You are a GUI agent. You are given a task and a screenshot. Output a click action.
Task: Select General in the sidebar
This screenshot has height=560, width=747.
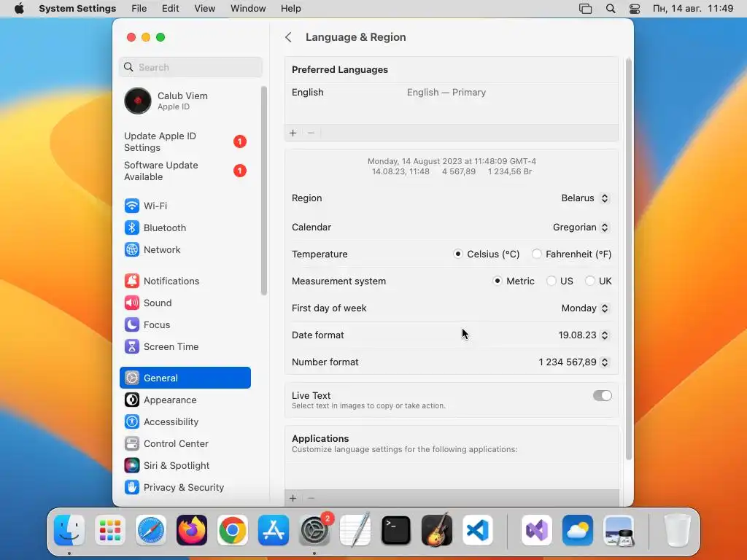click(185, 378)
